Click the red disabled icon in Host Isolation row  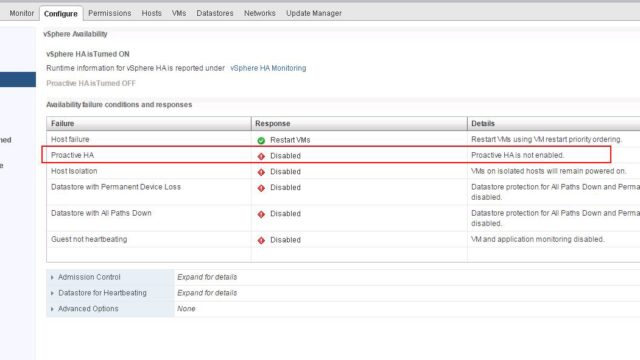261,172
